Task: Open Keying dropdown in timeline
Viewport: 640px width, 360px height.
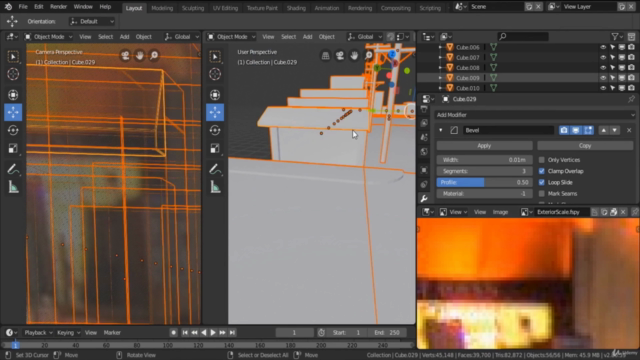Action: click(68, 333)
